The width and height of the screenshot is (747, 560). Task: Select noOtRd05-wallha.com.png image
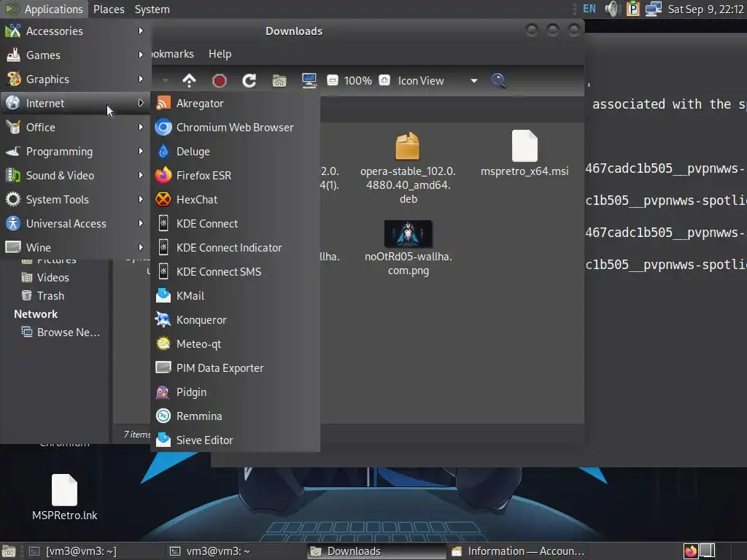[409, 248]
